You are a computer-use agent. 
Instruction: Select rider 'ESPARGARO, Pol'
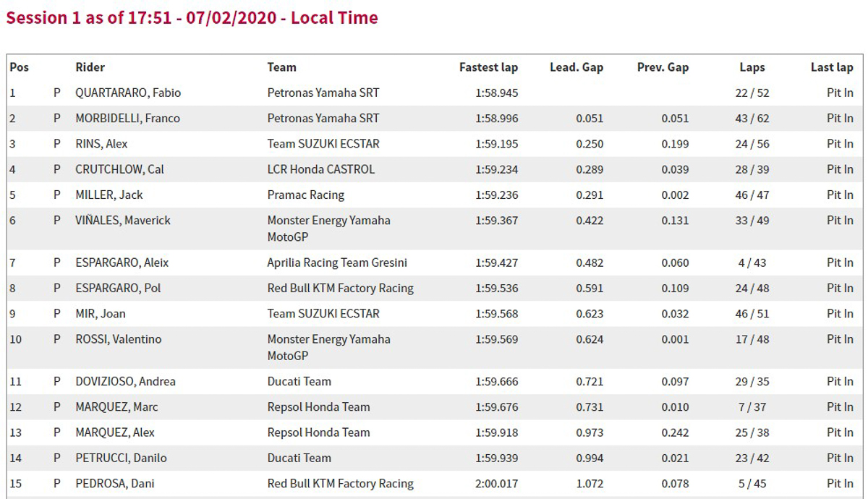click(x=118, y=288)
